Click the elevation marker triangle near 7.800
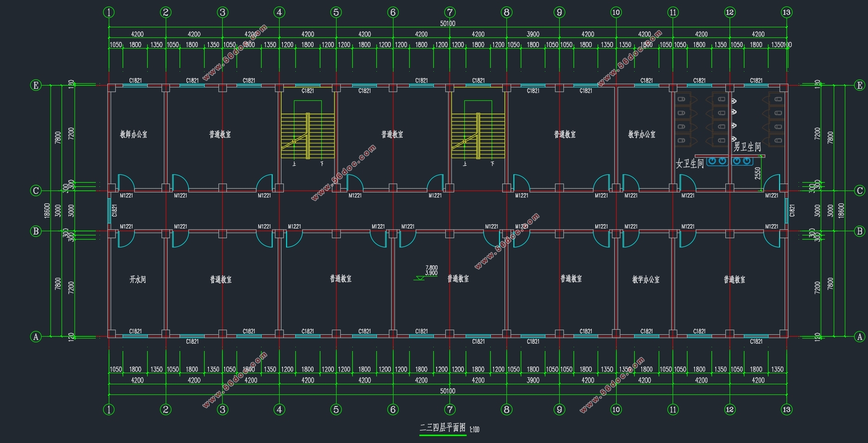This screenshot has height=443, width=868. pos(420,278)
